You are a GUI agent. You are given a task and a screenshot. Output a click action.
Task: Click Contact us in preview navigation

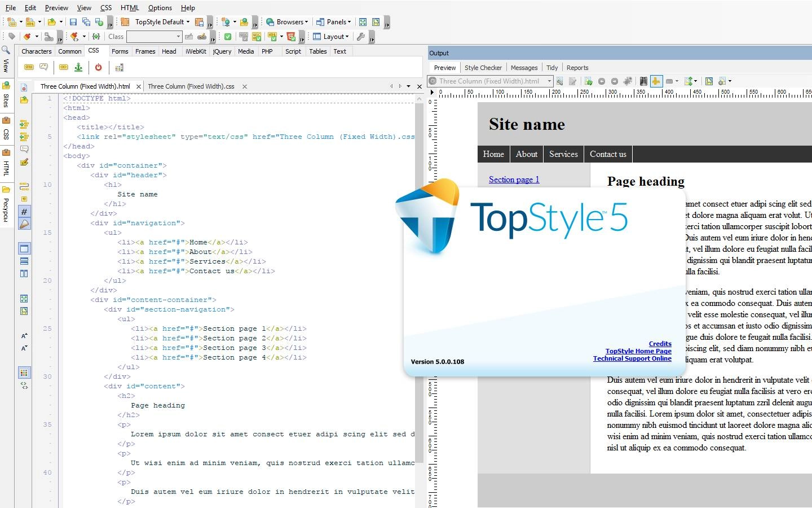pos(608,154)
